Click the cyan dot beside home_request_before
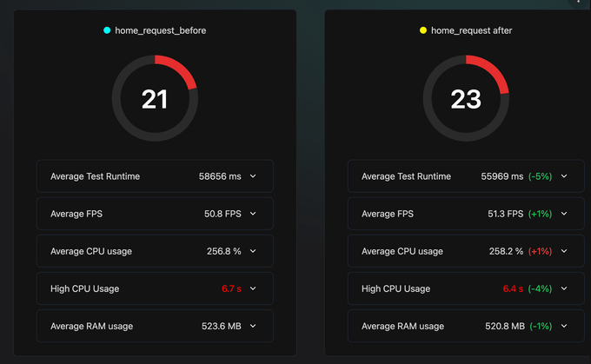 (x=107, y=30)
